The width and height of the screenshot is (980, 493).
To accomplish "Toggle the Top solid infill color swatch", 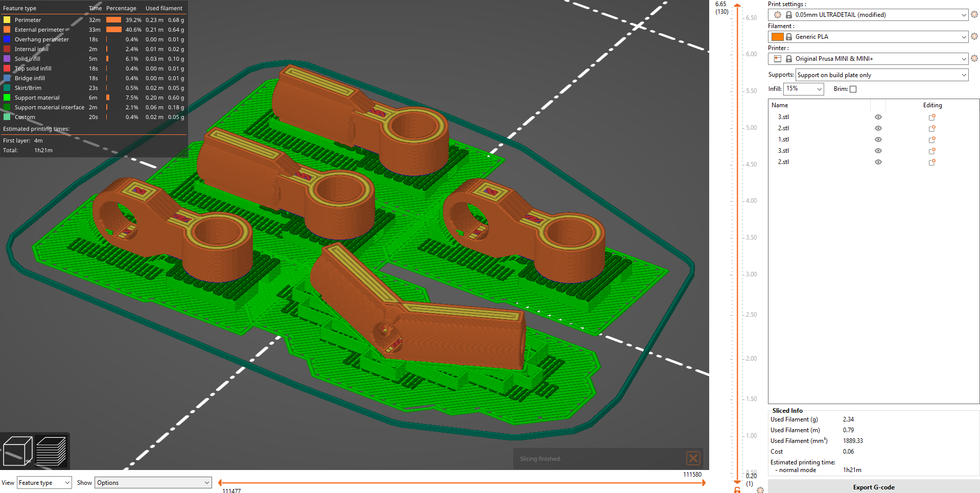I will 7,68.
